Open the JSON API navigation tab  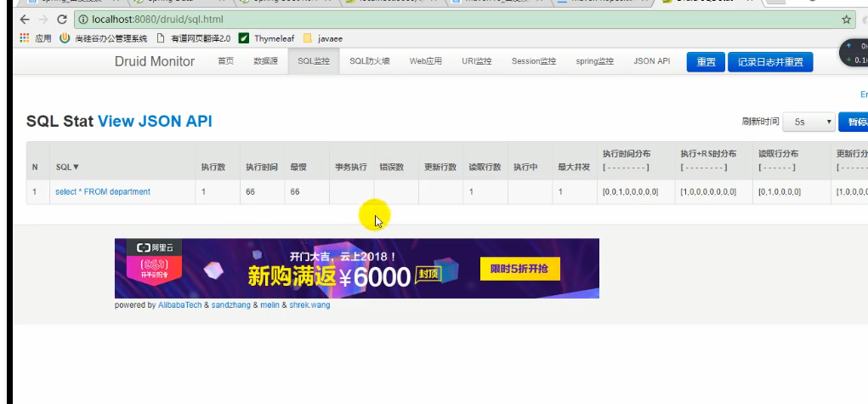tap(651, 61)
